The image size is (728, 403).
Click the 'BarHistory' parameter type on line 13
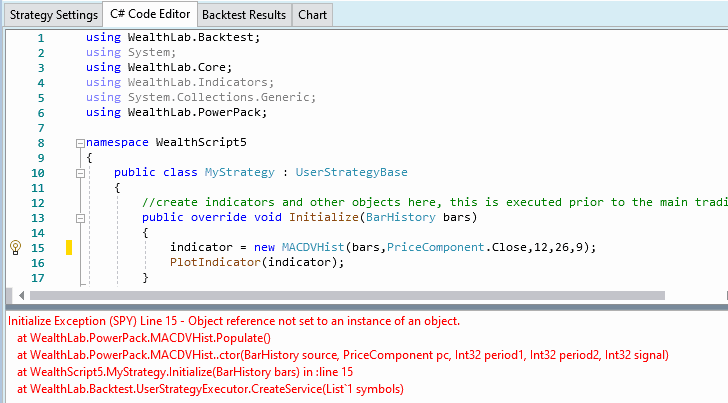click(401, 217)
